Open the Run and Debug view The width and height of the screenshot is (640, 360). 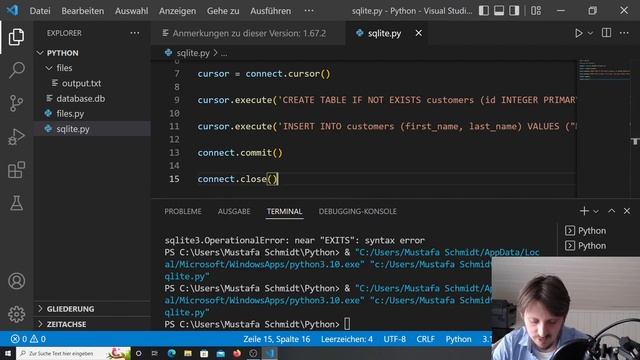click(16, 137)
